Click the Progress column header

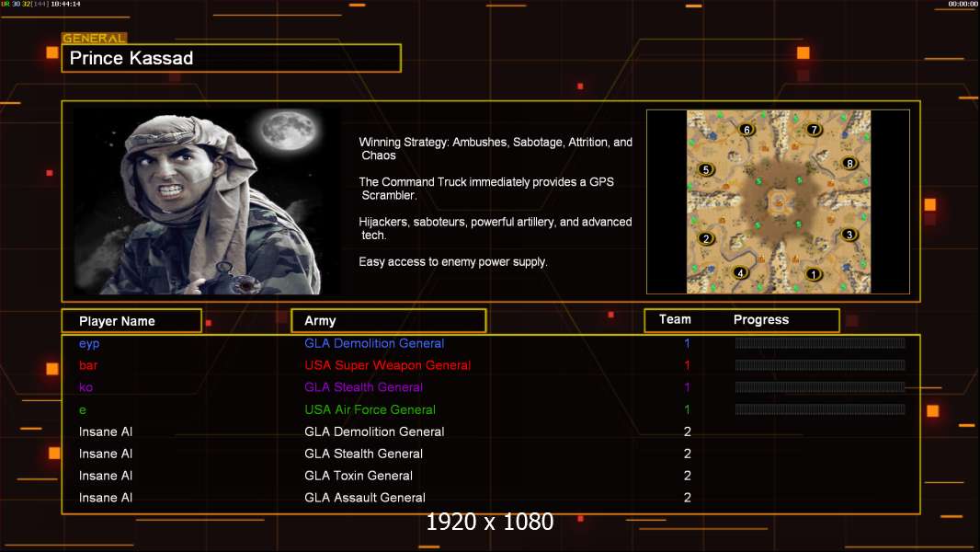click(761, 320)
